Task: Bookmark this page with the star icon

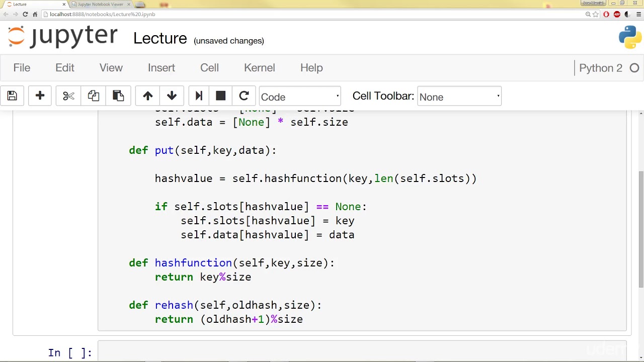Action: (596, 14)
